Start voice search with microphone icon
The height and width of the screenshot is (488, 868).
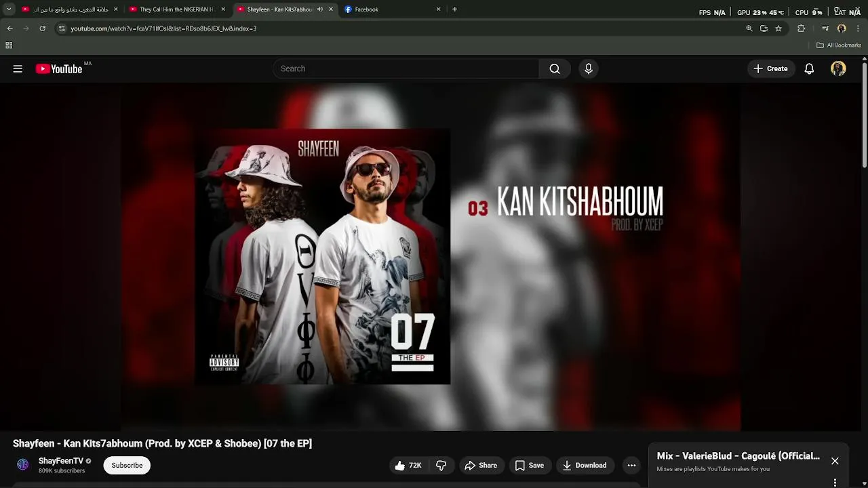(x=589, y=68)
